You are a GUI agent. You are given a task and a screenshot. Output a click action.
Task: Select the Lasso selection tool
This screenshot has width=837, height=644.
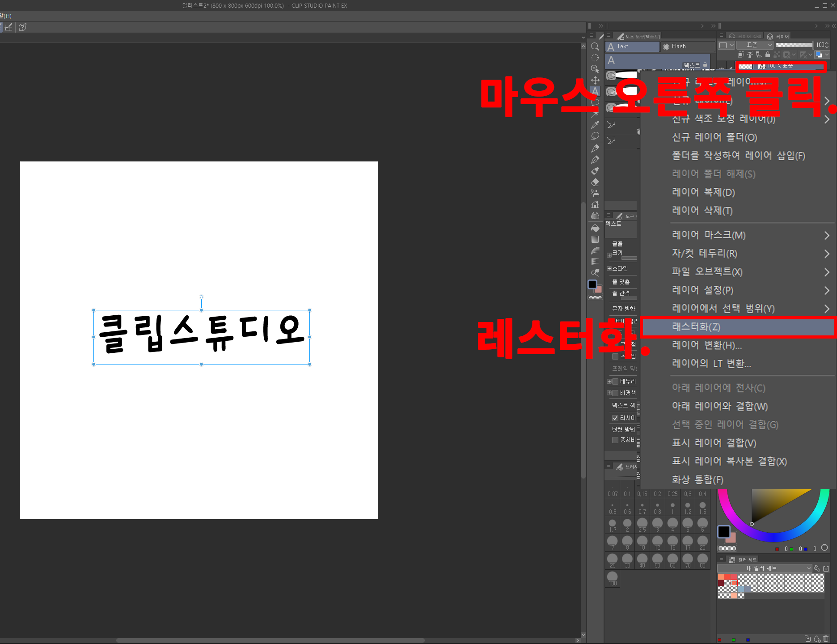point(595,136)
